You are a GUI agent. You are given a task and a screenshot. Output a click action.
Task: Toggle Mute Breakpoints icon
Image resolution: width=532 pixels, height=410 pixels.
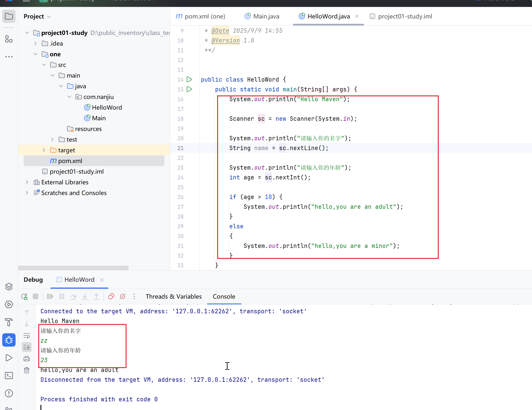coord(123,296)
